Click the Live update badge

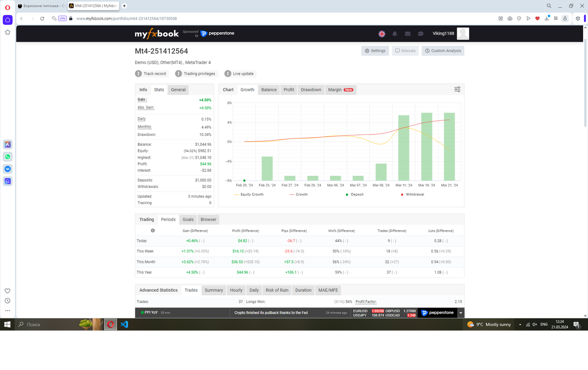[x=239, y=73]
